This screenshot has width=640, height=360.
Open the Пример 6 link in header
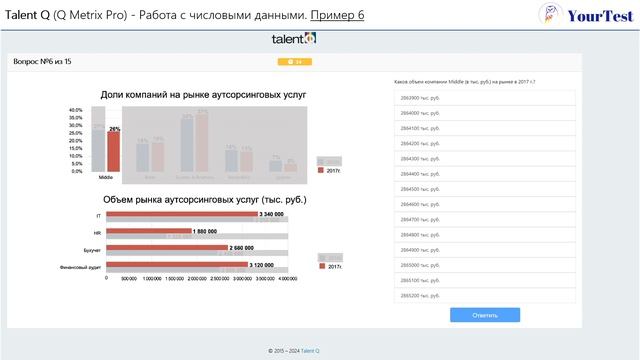click(337, 15)
